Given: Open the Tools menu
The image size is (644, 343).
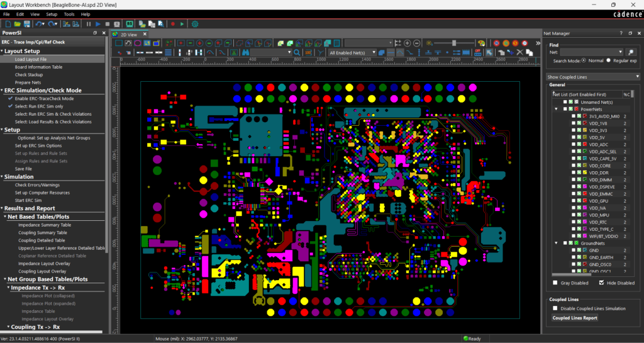Looking at the screenshot, I should 69,14.
